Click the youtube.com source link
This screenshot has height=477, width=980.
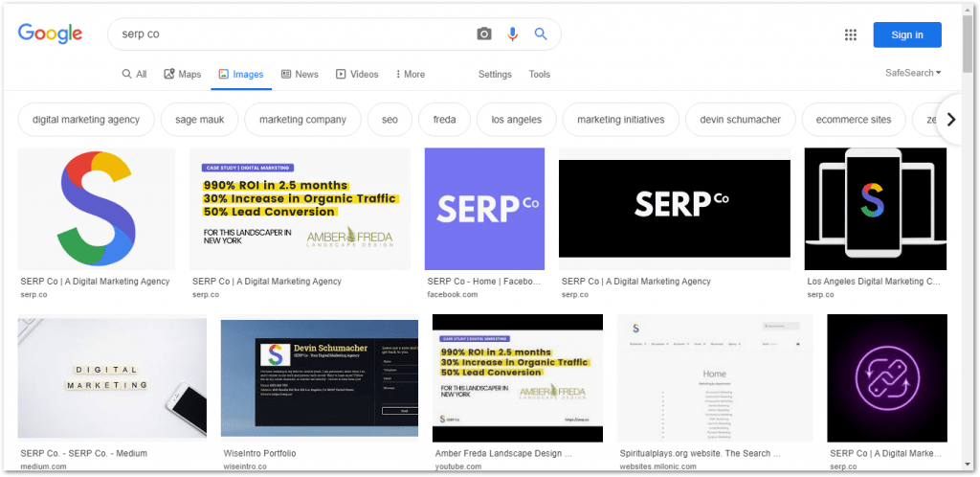(458, 466)
